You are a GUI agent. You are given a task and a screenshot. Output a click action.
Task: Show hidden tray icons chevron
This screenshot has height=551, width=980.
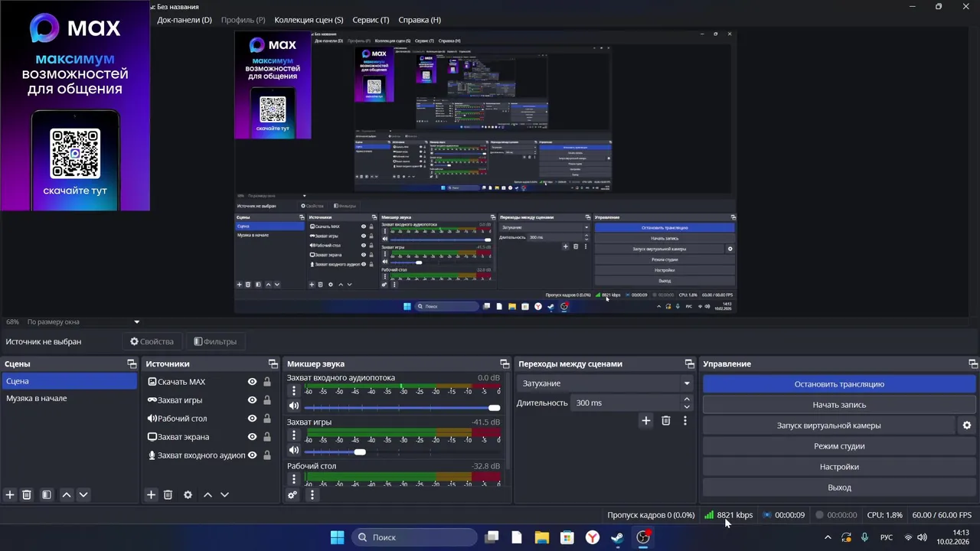point(828,537)
